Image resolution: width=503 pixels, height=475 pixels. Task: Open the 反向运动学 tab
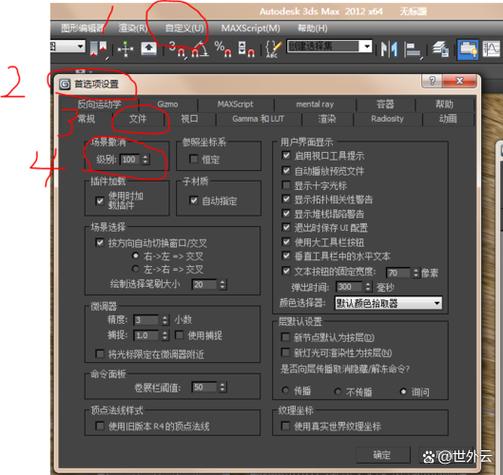(99, 104)
